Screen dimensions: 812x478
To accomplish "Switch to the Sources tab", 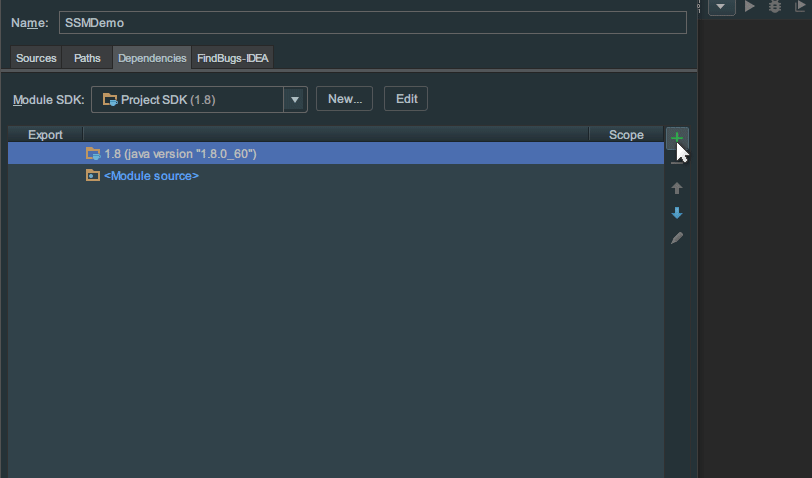I will coord(36,58).
